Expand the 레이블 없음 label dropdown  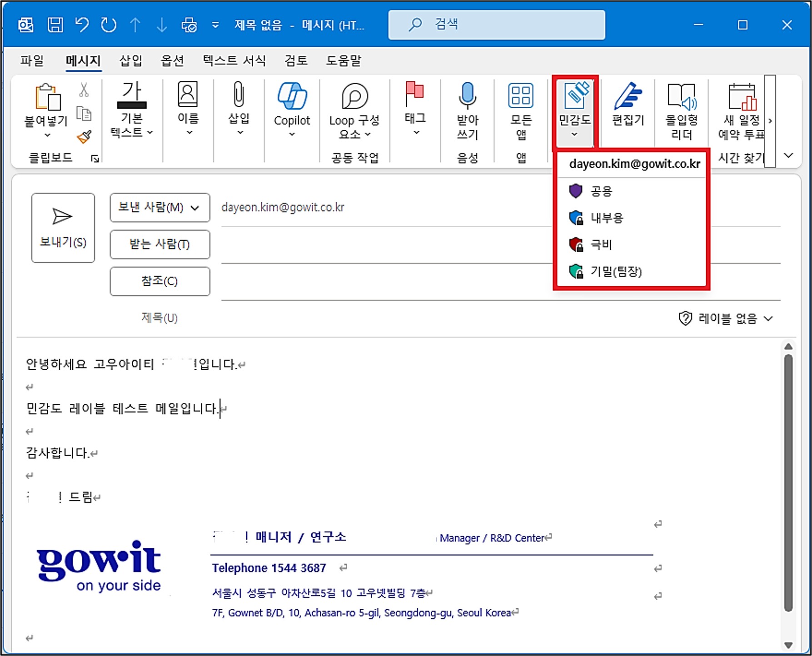(x=726, y=318)
